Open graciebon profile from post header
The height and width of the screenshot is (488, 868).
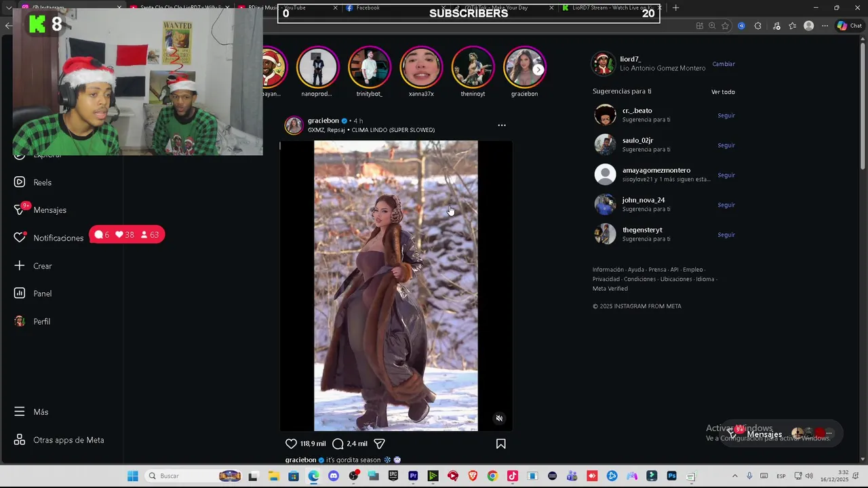point(323,121)
